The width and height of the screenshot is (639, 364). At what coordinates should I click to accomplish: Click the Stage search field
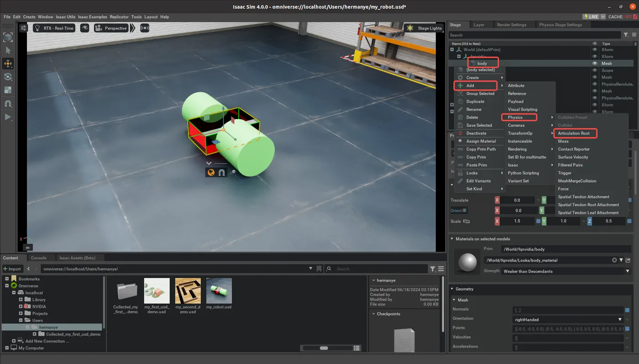point(534,35)
